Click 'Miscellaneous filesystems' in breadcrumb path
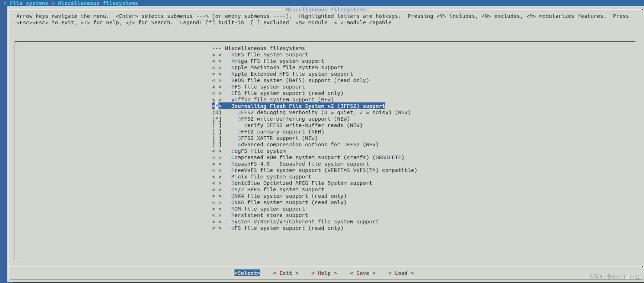 [x=98, y=3]
